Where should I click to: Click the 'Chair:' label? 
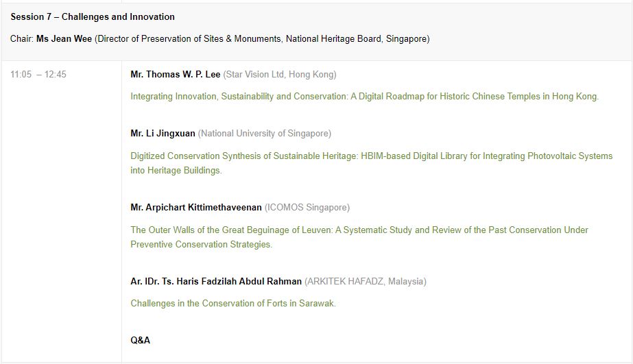tap(22, 39)
